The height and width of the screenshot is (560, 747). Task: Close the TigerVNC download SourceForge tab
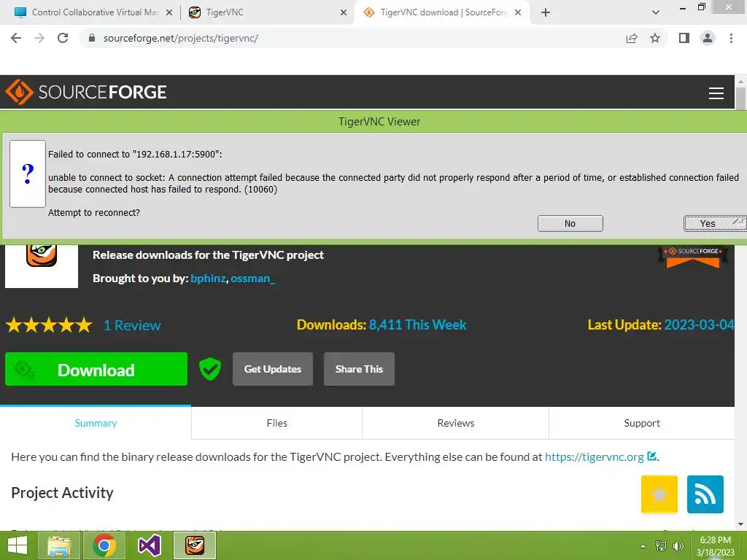518,12
